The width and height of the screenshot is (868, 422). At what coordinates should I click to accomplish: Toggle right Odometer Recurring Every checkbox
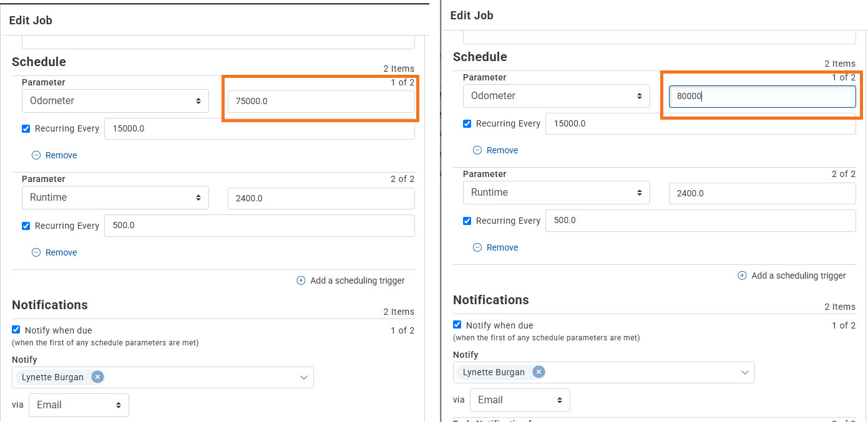(467, 123)
